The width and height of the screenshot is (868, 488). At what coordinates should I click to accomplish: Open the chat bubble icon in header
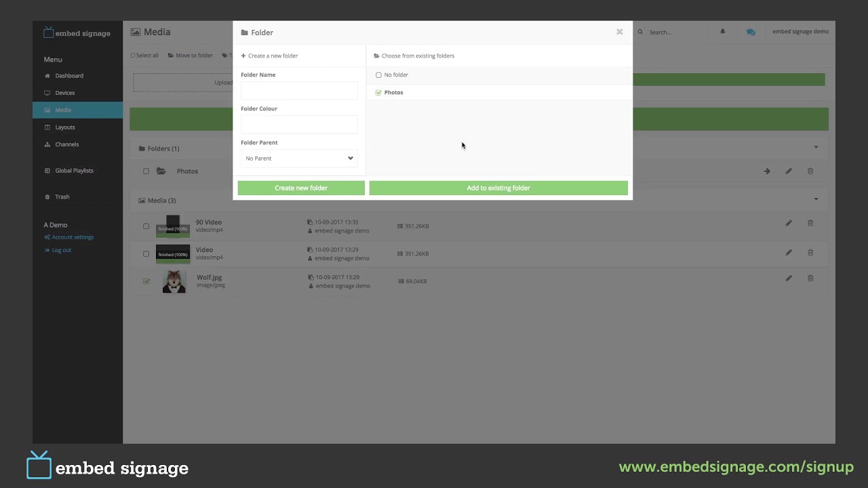751,32
